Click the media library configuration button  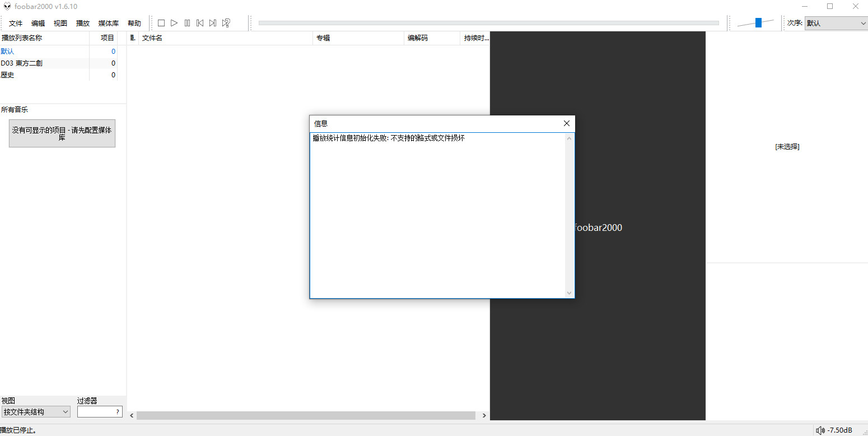click(x=62, y=133)
